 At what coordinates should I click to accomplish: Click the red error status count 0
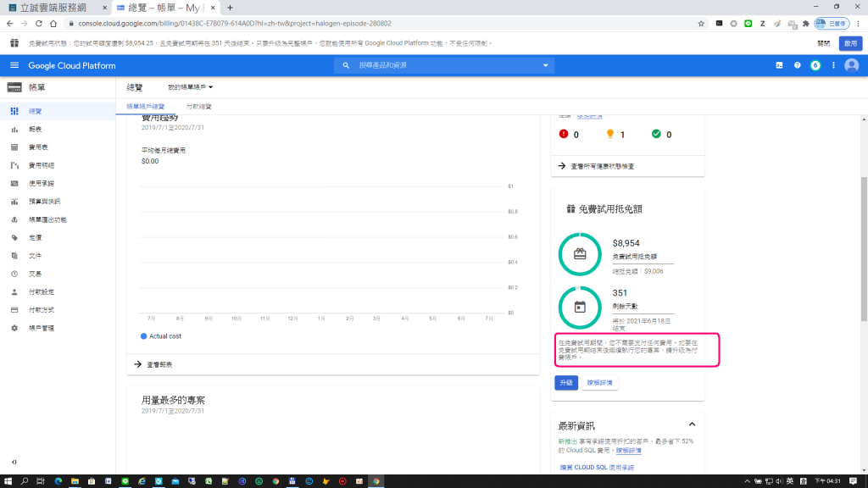coord(576,135)
